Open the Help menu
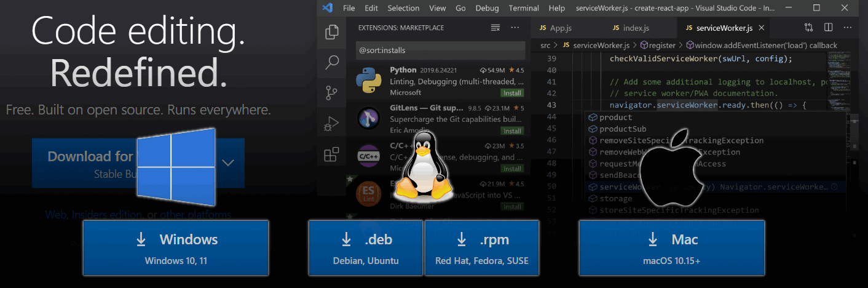The image size is (868, 288). pos(556,8)
